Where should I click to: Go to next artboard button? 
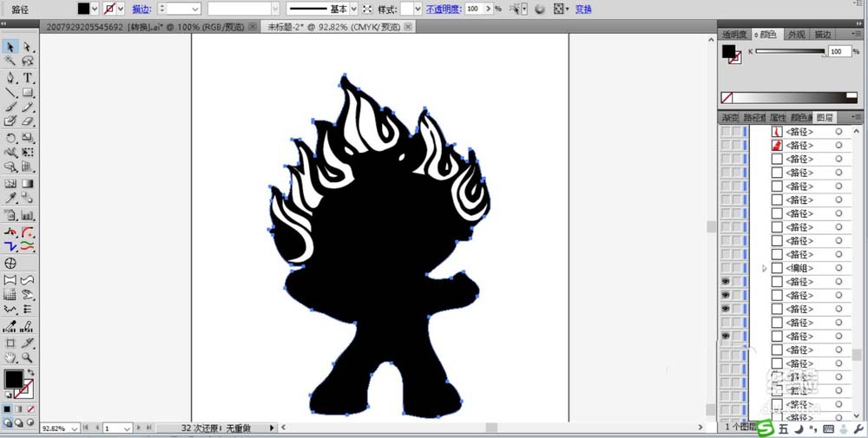coord(138,428)
